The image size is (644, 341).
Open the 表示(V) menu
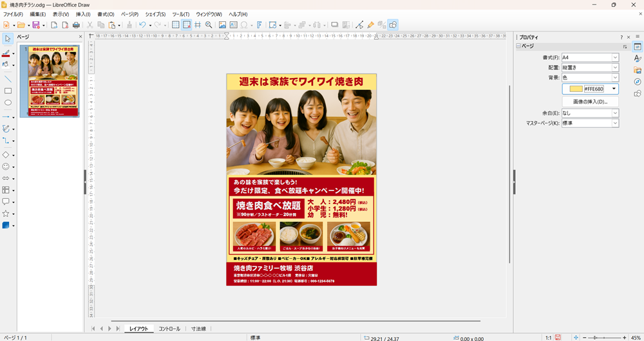tap(61, 14)
